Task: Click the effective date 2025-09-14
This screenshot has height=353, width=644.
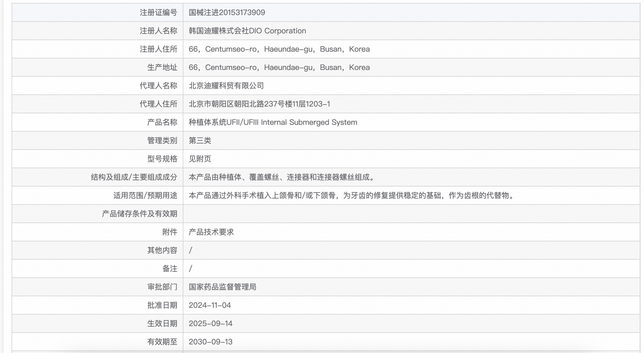Action: (210, 323)
